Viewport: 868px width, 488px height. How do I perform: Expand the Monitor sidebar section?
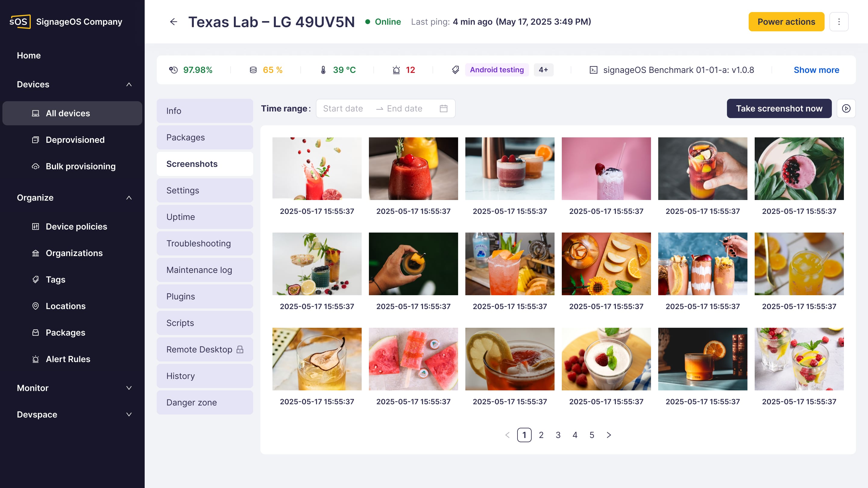(x=129, y=388)
